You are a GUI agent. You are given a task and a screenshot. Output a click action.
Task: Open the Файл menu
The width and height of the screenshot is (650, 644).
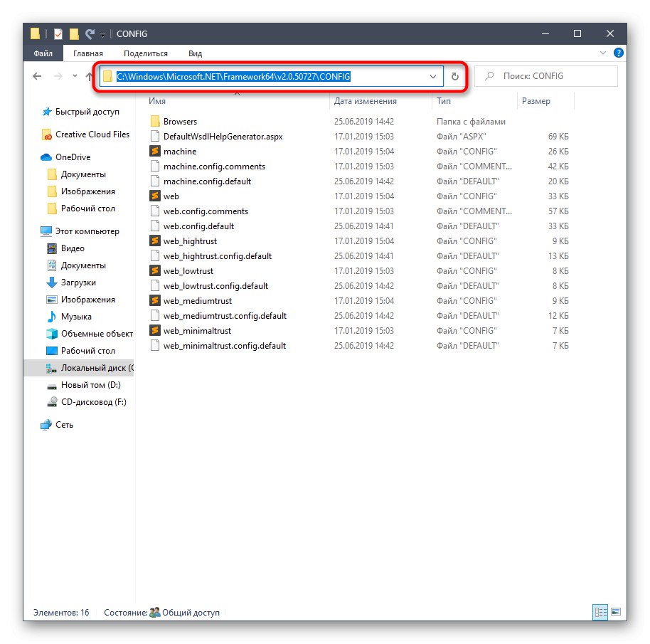click(x=43, y=53)
